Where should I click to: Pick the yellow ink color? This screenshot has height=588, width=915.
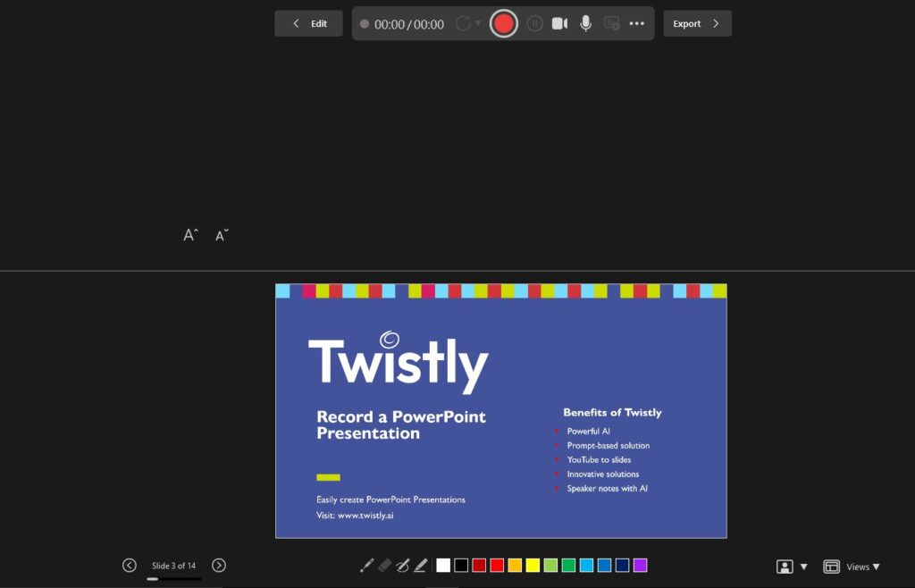pyautogui.click(x=533, y=566)
